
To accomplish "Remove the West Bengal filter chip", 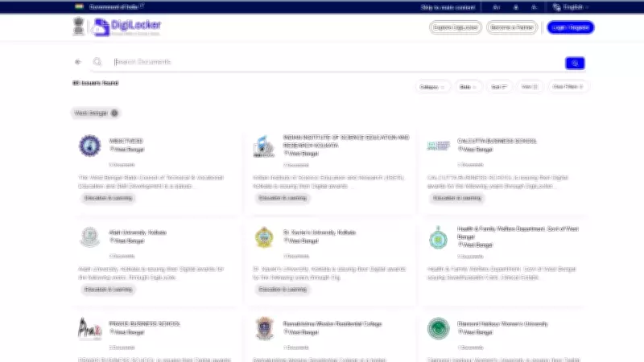I will coord(114,113).
